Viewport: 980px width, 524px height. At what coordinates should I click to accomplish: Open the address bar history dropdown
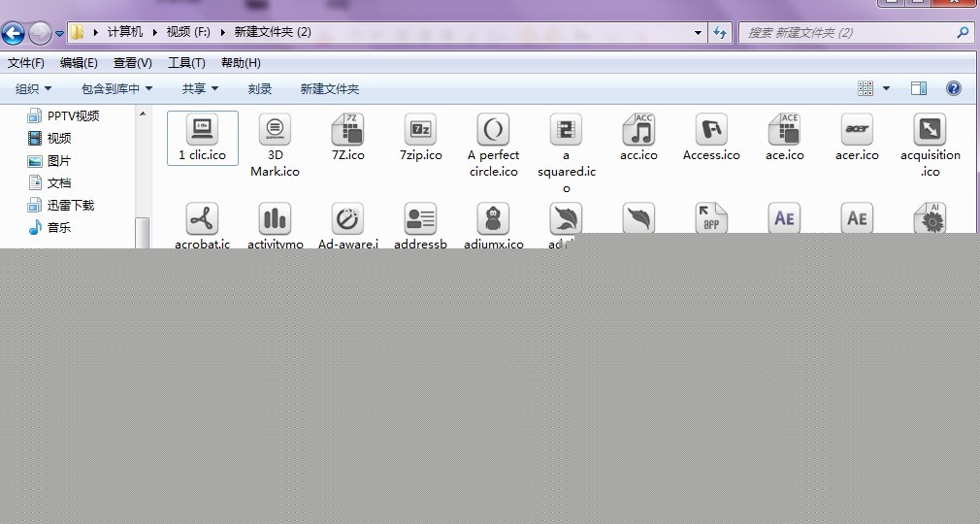pyautogui.click(x=698, y=33)
